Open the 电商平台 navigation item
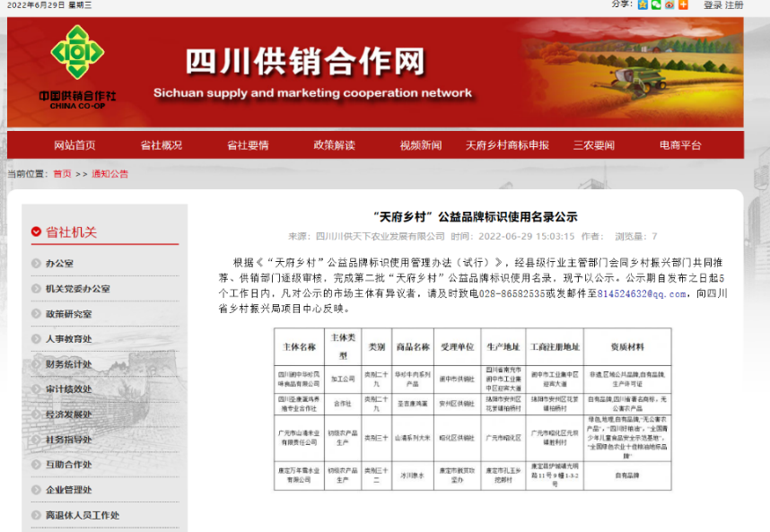 [680, 145]
